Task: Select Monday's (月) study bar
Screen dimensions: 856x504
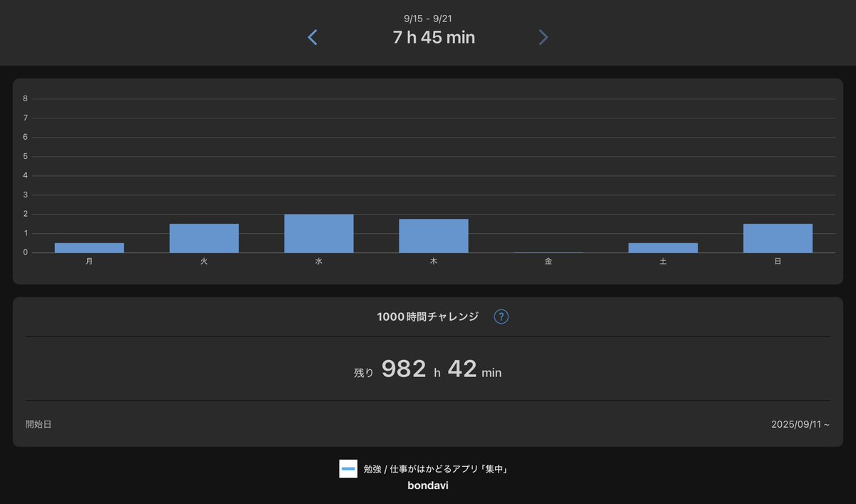Action: tap(88, 248)
